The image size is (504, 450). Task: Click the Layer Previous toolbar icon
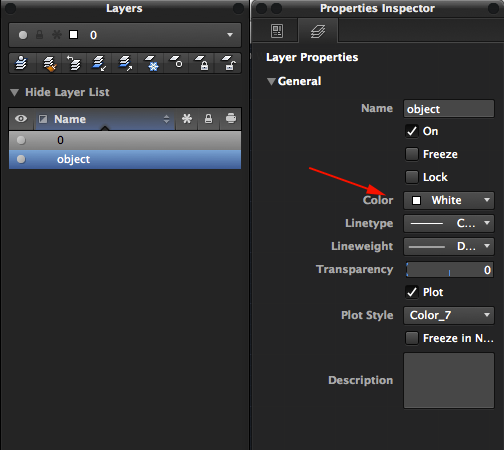pos(74,63)
